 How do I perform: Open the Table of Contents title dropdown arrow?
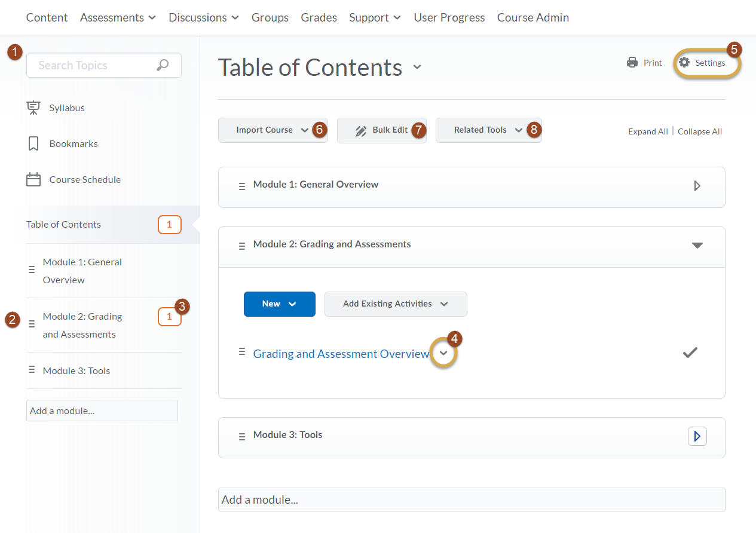pyautogui.click(x=417, y=67)
